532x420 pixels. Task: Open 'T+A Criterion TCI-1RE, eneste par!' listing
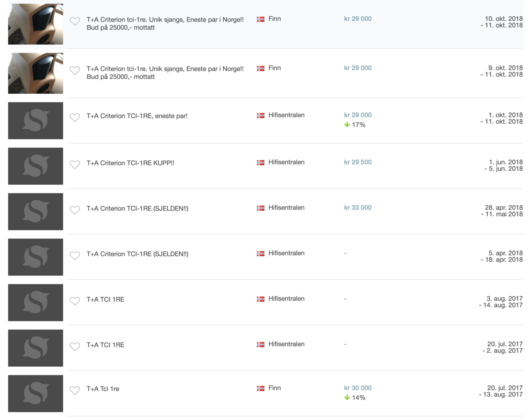click(137, 116)
